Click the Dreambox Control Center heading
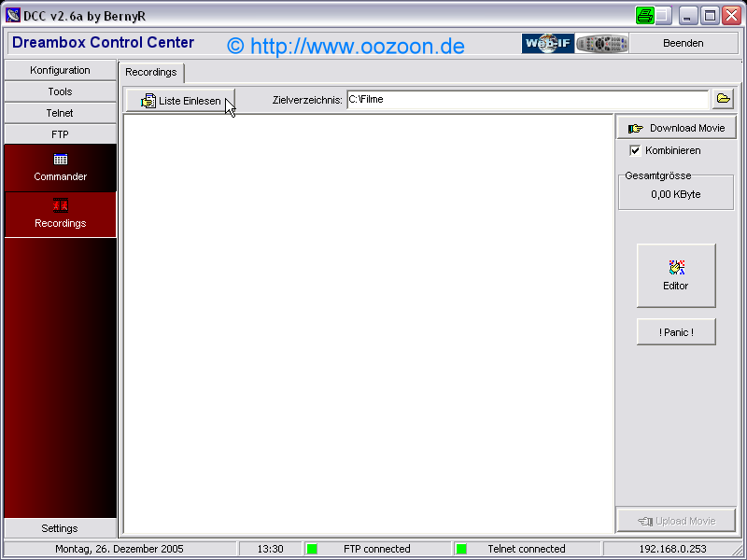 pyautogui.click(x=103, y=42)
